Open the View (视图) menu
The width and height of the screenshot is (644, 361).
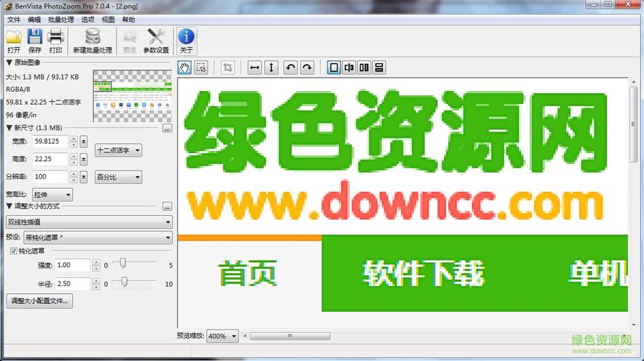tap(108, 19)
